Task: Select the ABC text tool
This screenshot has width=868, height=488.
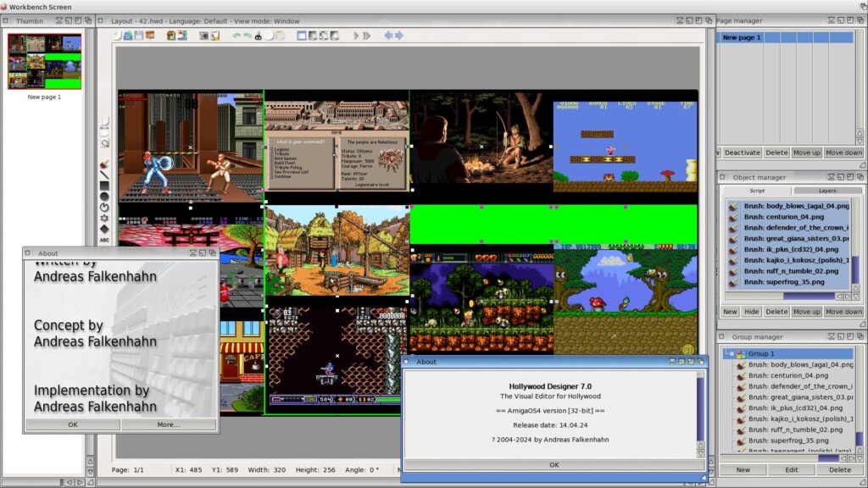Action: [x=104, y=240]
